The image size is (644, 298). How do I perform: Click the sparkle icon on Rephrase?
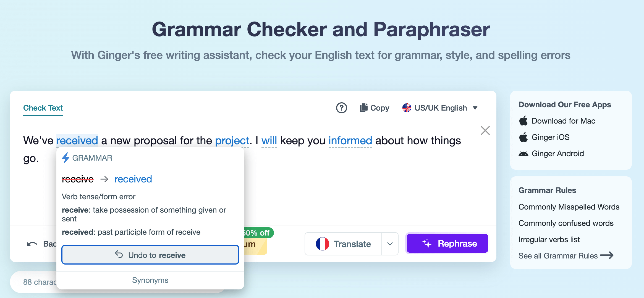tap(427, 244)
